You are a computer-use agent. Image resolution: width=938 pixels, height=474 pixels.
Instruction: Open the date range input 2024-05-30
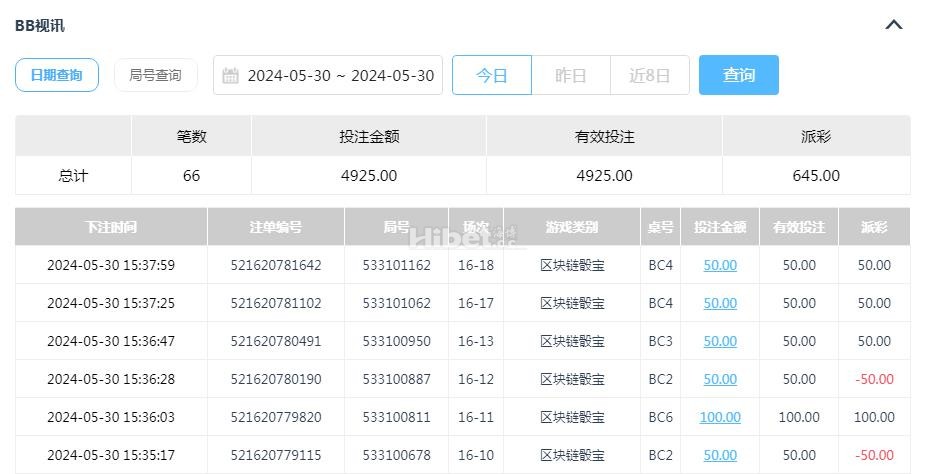coord(328,75)
